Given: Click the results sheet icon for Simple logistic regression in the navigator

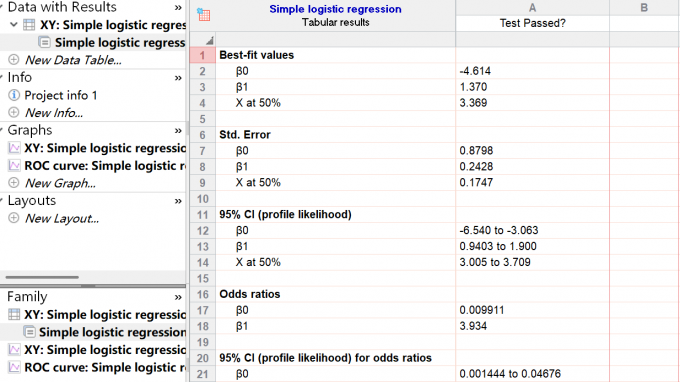Looking at the screenshot, I should (44, 42).
